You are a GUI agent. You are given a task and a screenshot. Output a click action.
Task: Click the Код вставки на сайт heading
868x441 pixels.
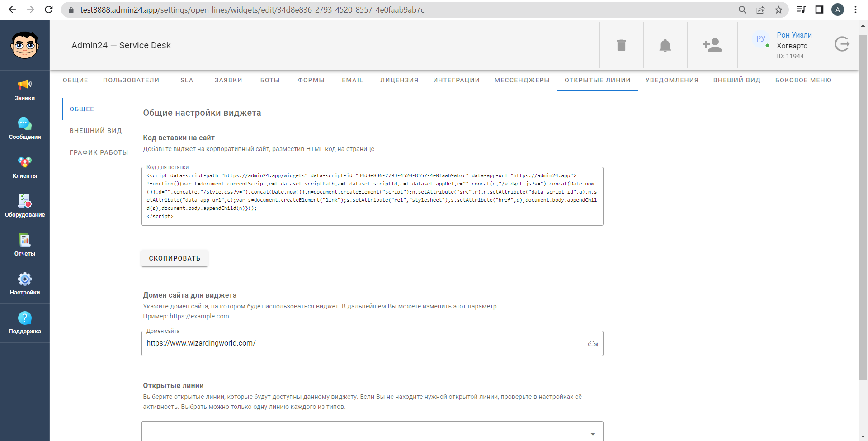[x=179, y=138]
